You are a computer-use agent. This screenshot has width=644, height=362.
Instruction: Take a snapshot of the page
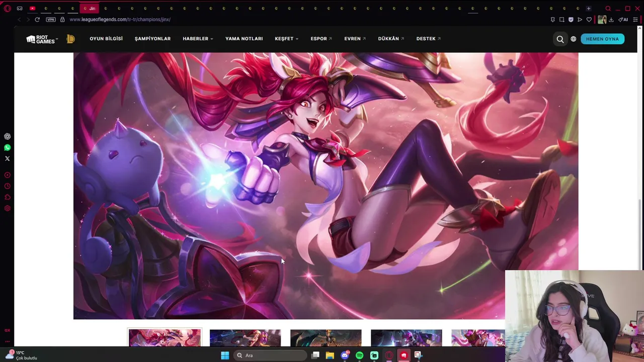[x=561, y=20]
